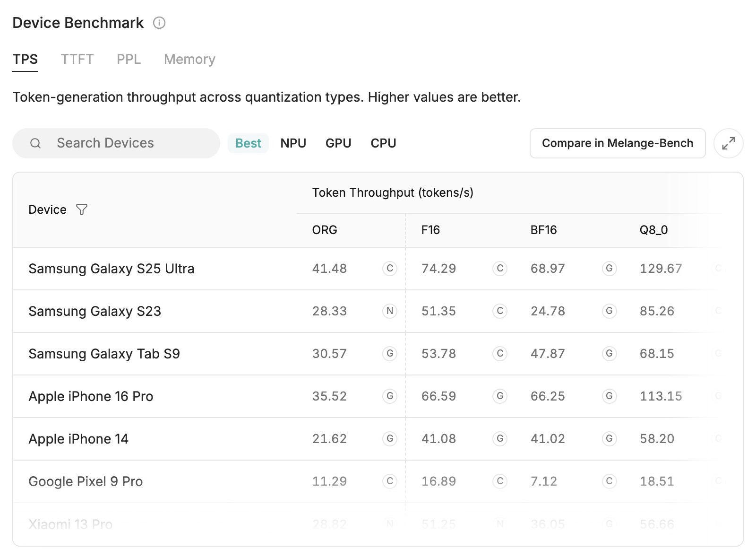Viewport: 756px width, 558px height.
Task: Click the Q8_0 column header
Action: [x=653, y=230]
